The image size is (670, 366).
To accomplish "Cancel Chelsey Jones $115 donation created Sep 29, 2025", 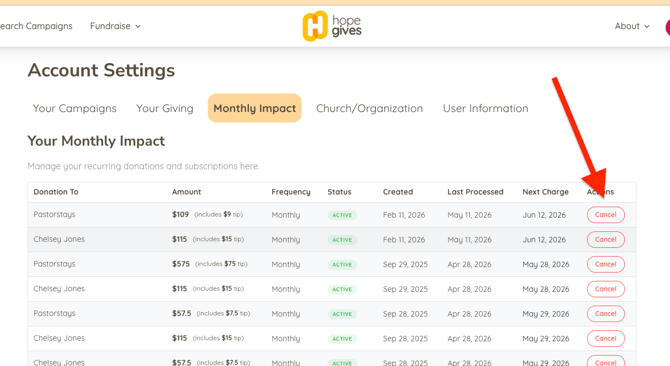I will 605,289.
